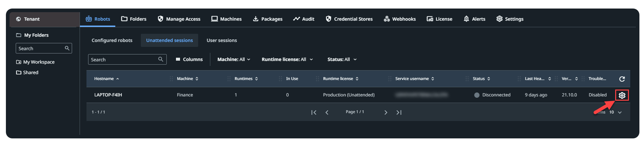Open the Credential Stores menu
Image resolution: width=644 pixels, height=142 pixels.
349,19
